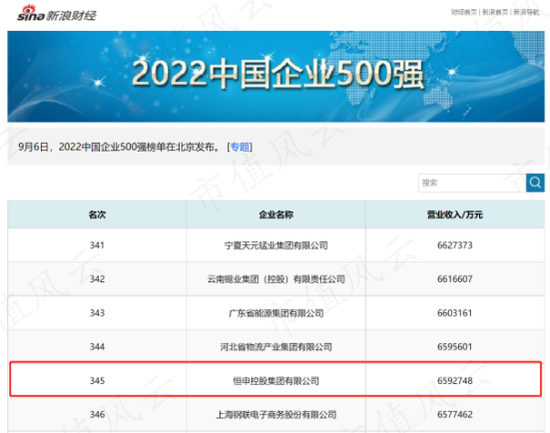Screen dimensions: 550x433
Task: Click the 营业收入/万元 column header
Action: pyautogui.click(x=455, y=214)
